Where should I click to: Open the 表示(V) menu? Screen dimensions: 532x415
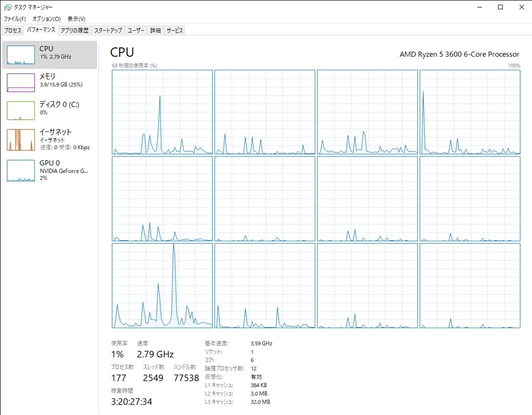(x=76, y=19)
